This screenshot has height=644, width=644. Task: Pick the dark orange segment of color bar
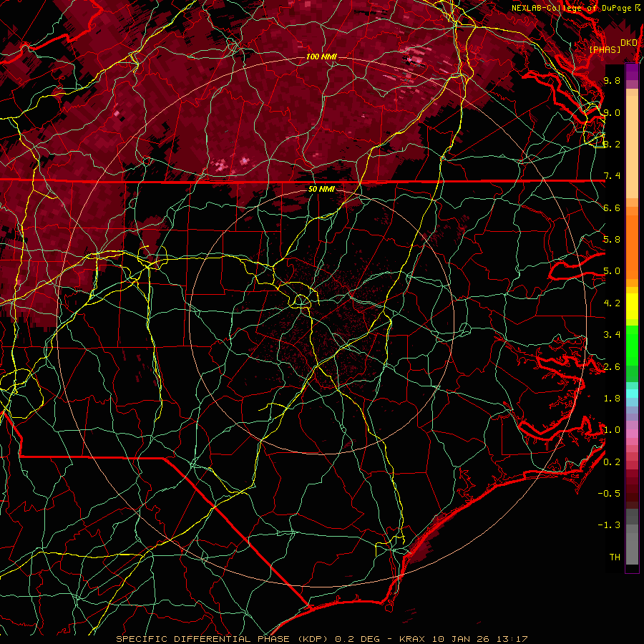632,247
